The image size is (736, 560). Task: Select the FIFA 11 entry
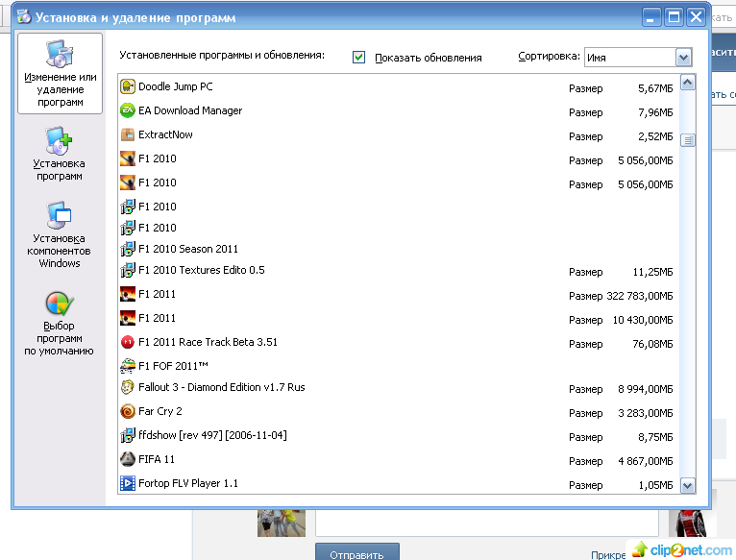tap(398, 459)
